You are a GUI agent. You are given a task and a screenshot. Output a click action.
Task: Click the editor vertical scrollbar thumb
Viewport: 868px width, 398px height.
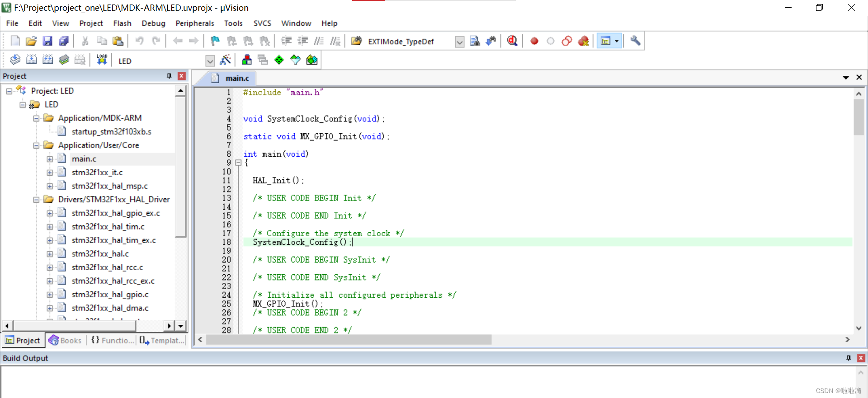click(x=859, y=117)
